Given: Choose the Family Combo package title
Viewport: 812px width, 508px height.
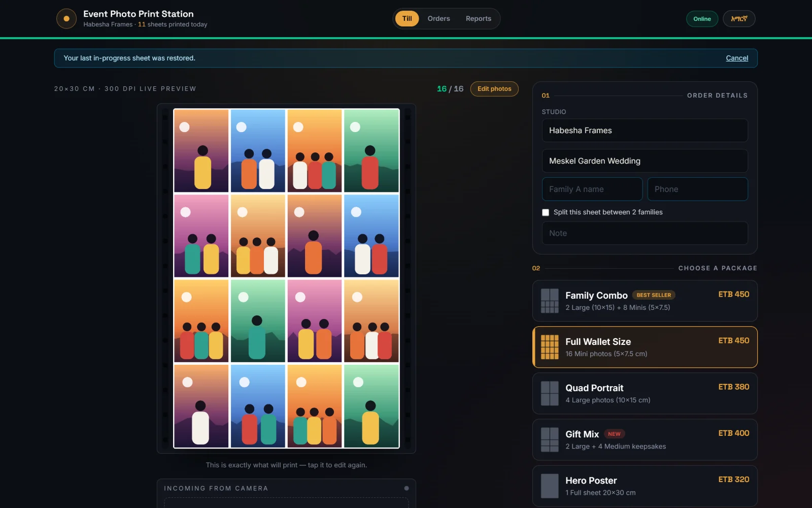Looking at the screenshot, I should 596,296.
